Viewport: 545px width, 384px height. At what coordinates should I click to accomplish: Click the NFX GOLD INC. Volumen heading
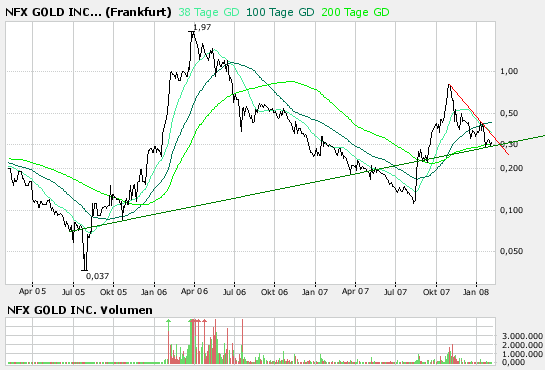(x=80, y=310)
